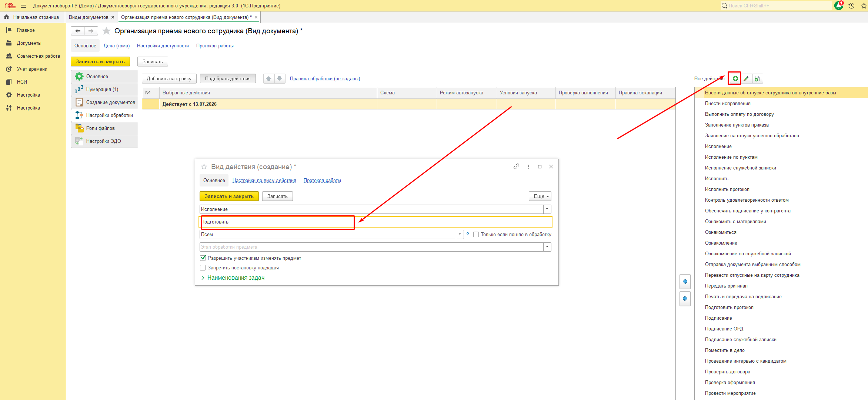Click the blue question mark help
868x400 pixels.
(468, 234)
